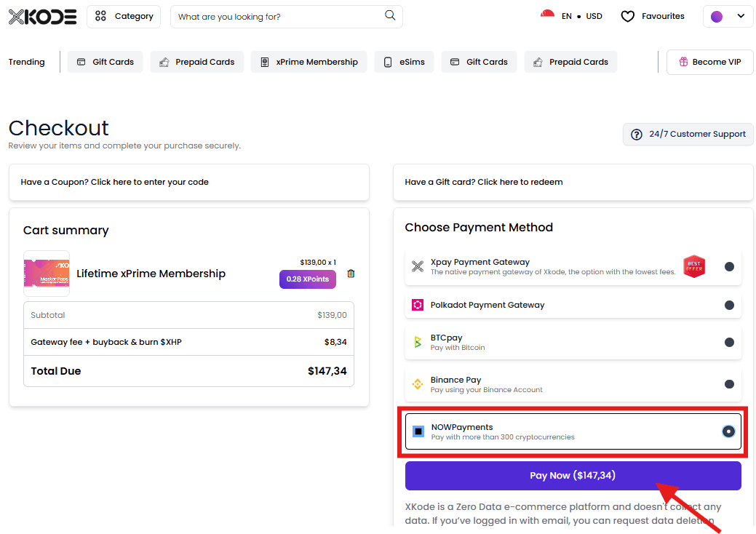Click the 'Gateway fee + buyback & burn $XHP' label

(x=106, y=342)
